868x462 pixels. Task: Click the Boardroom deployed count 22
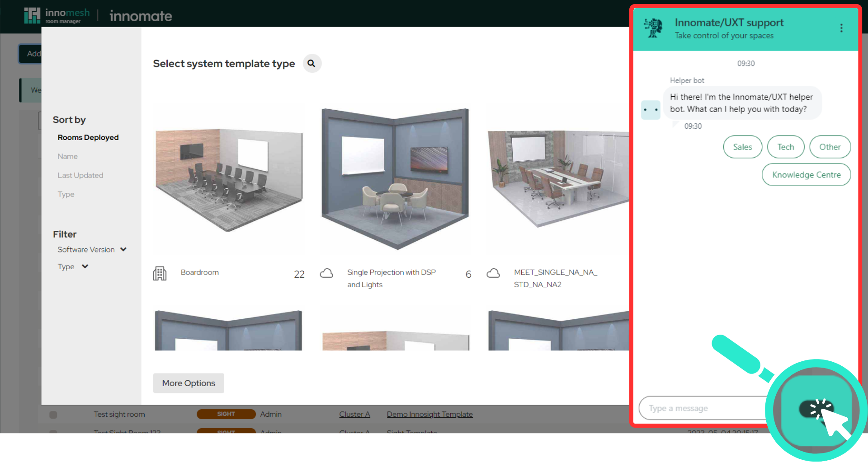pos(299,274)
